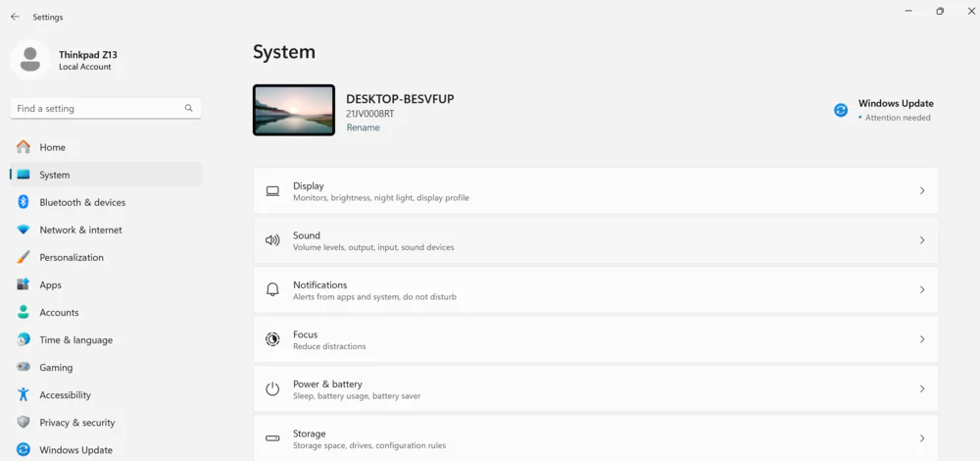
Task: Open Home in the sidebar
Action: (x=106, y=147)
